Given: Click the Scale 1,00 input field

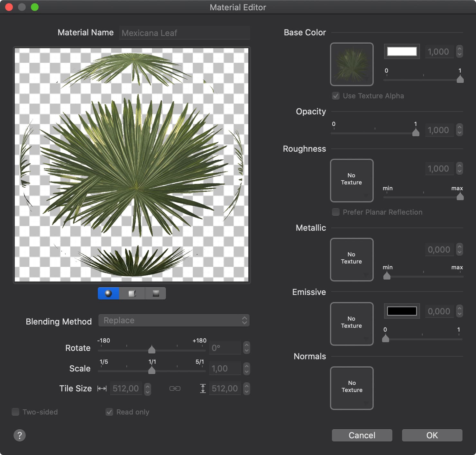Looking at the screenshot, I should (x=225, y=369).
